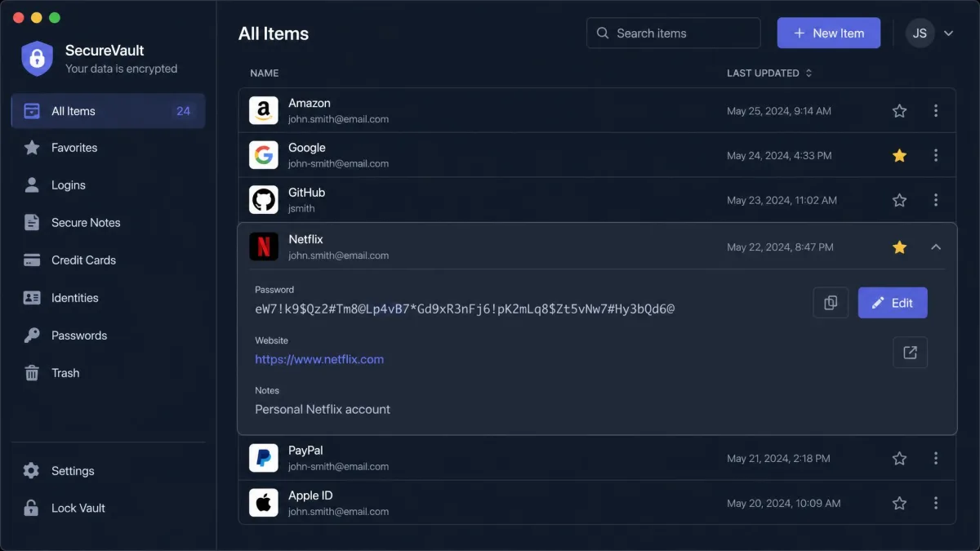
Task: Open the three-dot menu for Apple ID
Action: point(936,504)
